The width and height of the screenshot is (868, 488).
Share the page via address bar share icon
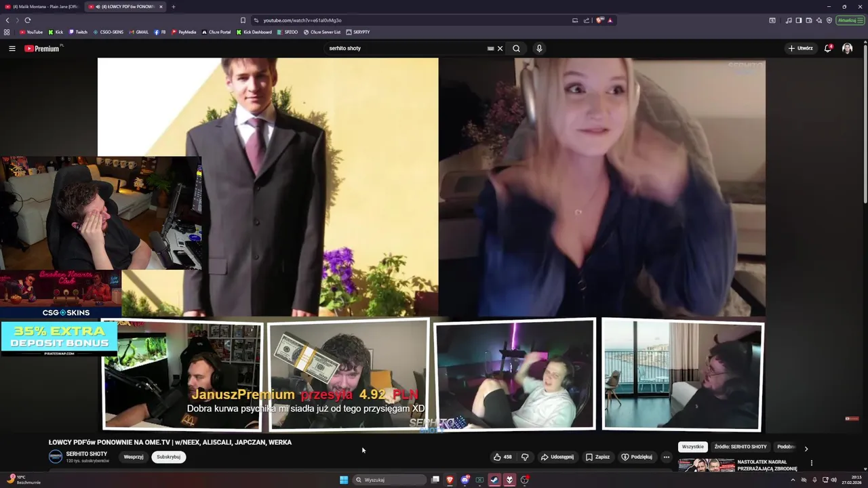pyautogui.click(x=587, y=20)
